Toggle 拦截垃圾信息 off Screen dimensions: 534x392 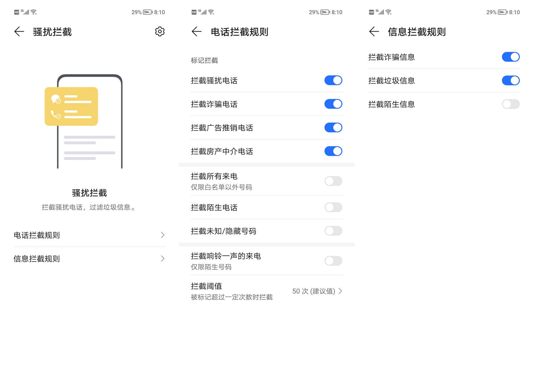pyautogui.click(x=511, y=80)
